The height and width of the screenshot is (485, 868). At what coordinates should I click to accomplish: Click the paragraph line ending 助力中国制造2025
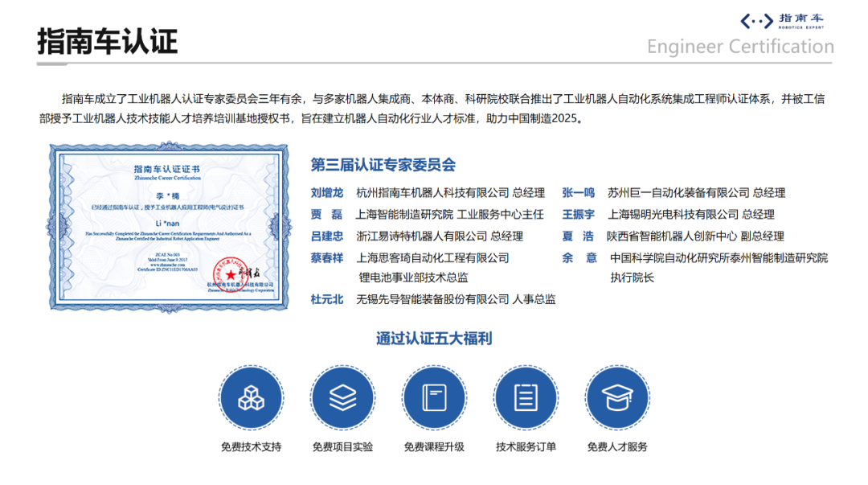(312, 118)
